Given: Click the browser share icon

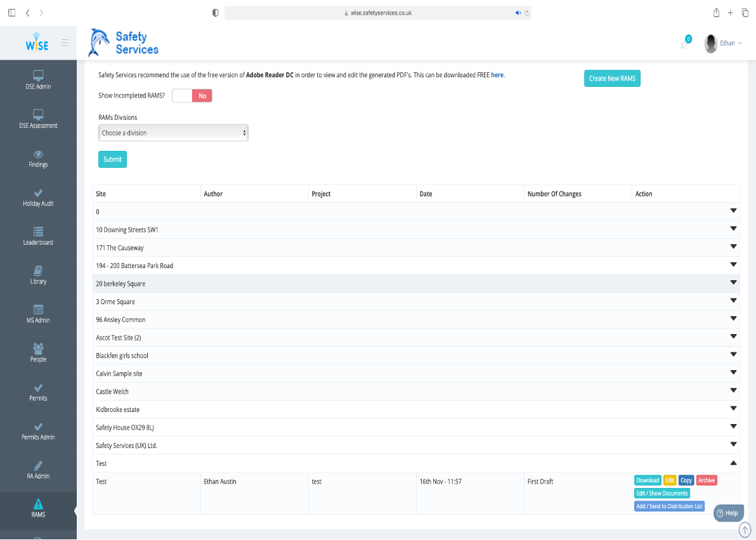Looking at the screenshot, I should click(717, 13).
